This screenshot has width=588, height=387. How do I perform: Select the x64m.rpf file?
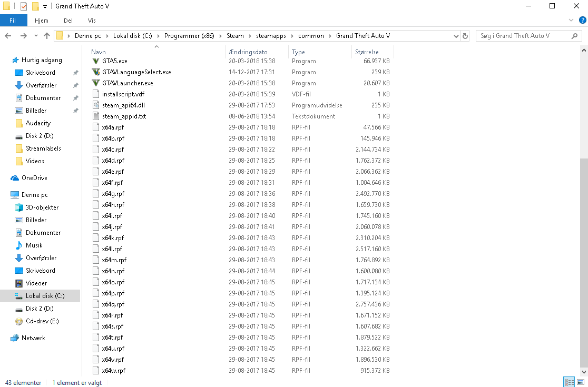point(114,260)
